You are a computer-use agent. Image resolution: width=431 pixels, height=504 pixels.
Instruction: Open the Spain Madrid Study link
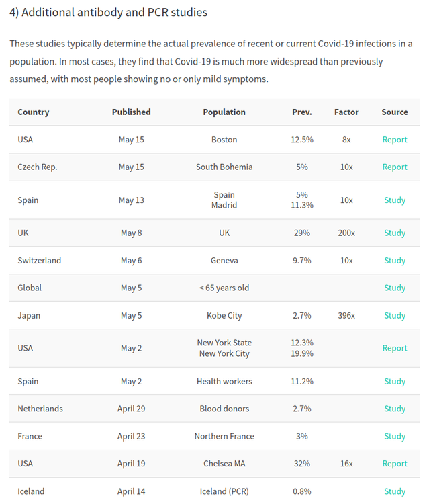pyautogui.click(x=394, y=200)
